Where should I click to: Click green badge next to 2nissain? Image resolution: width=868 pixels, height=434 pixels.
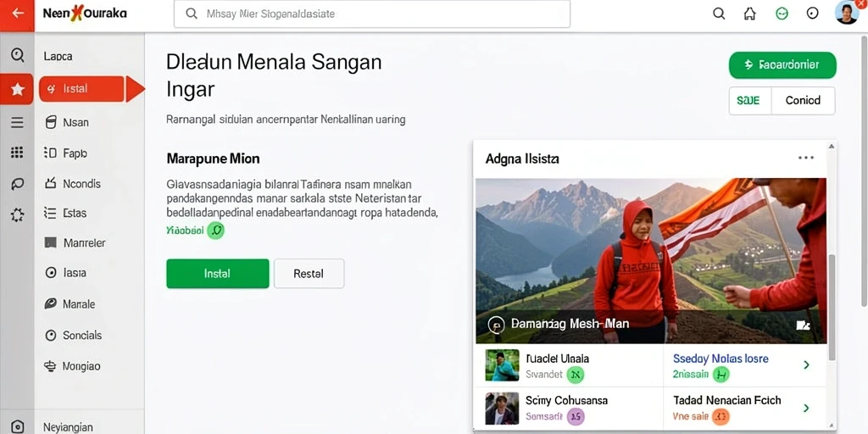coord(721,375)
